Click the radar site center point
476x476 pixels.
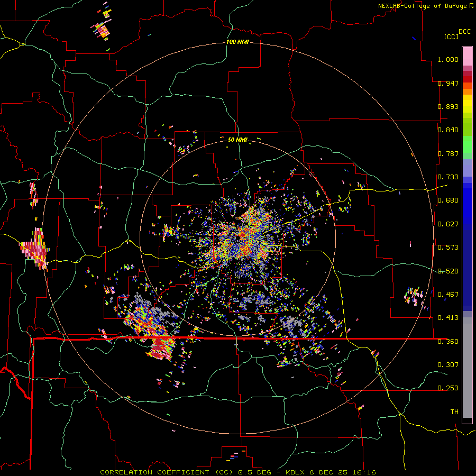tap(239, 239)
